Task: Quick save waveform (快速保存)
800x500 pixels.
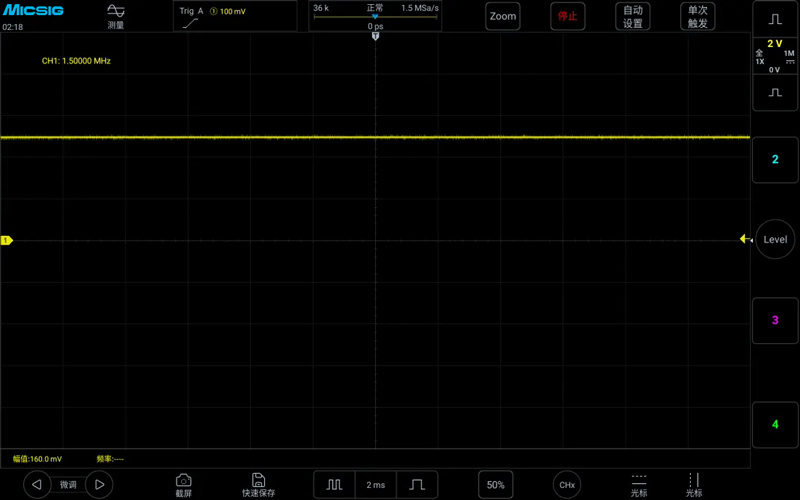Action: click(x=258, y=485)
